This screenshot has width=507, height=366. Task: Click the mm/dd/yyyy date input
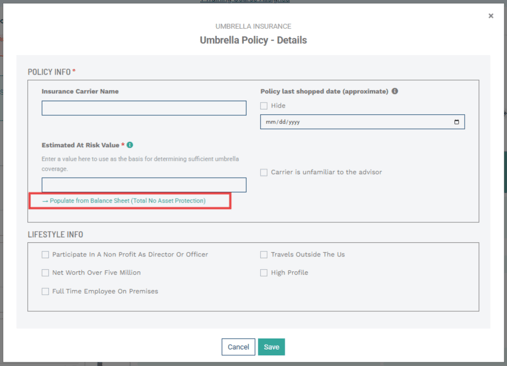362,122
